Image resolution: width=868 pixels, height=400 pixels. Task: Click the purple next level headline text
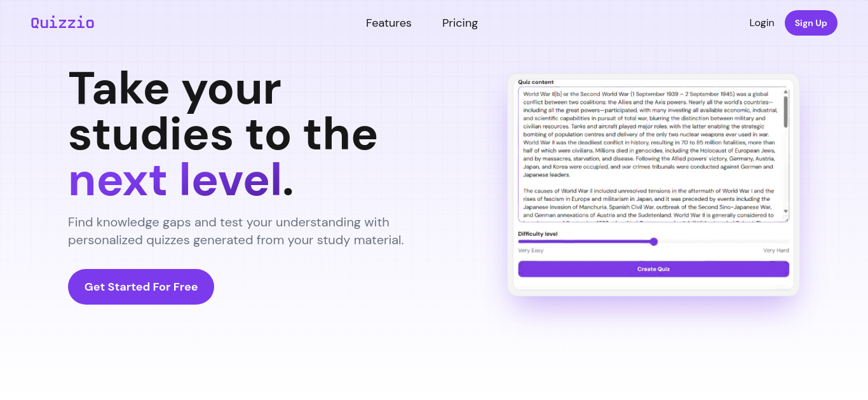pyautogui.click(x=175, y=180)
